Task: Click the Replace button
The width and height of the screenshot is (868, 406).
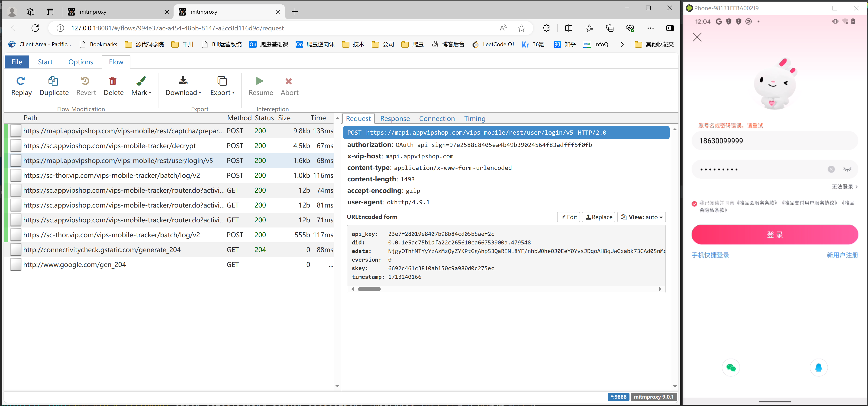Action: [598, 217]
